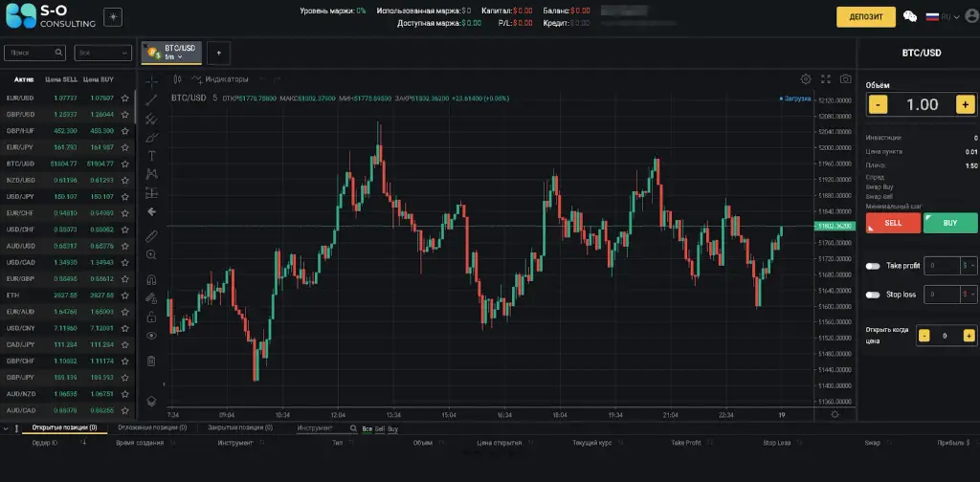Toggle the Take profit switch
This screenshot has width=980, height=482.
click(873, 266)
